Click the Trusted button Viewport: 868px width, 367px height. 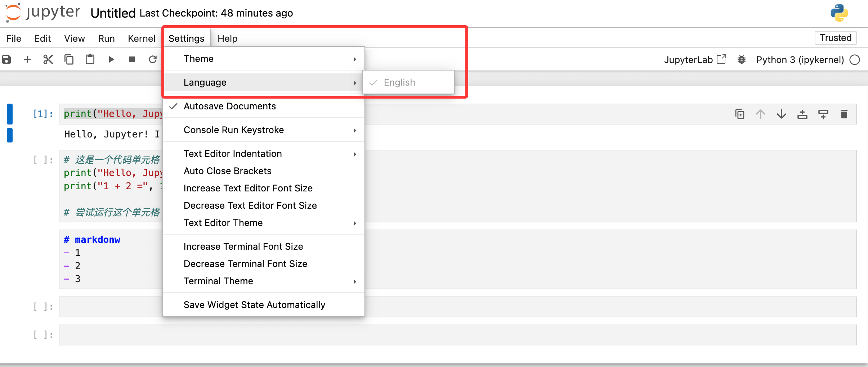835,38
